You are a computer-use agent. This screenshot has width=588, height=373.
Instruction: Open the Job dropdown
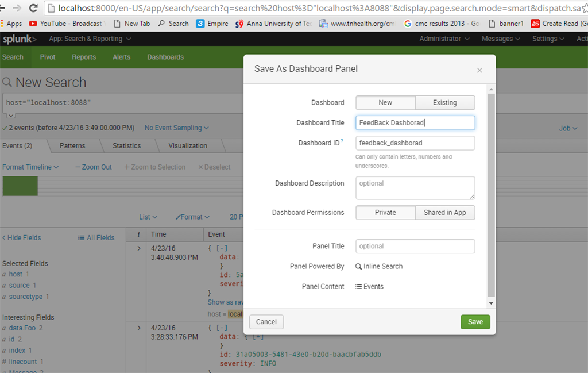coord(568,128)
